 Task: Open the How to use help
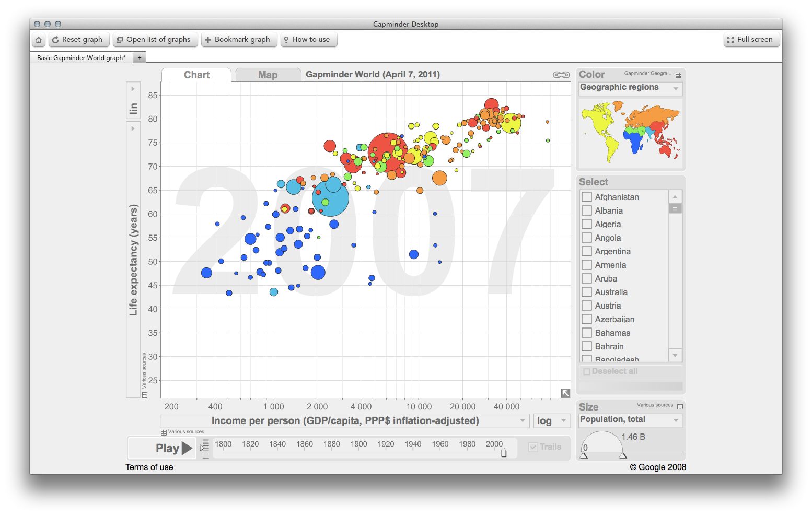(309, 40)
